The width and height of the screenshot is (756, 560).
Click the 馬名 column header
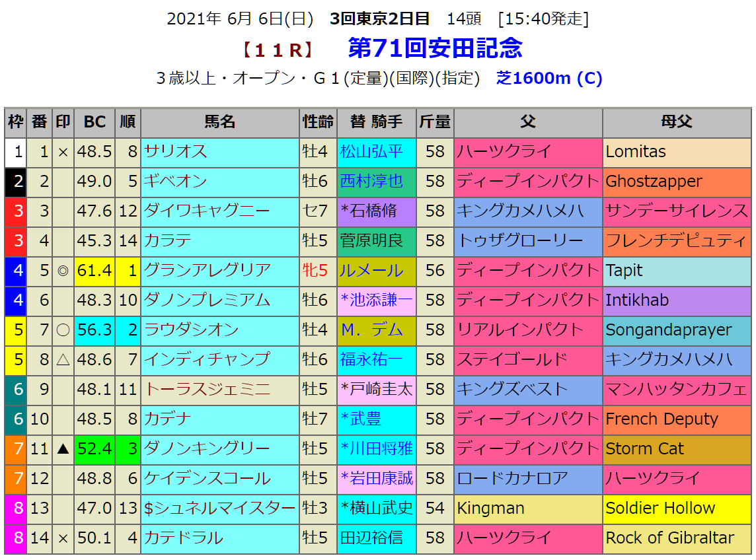[x=219, y=122]
